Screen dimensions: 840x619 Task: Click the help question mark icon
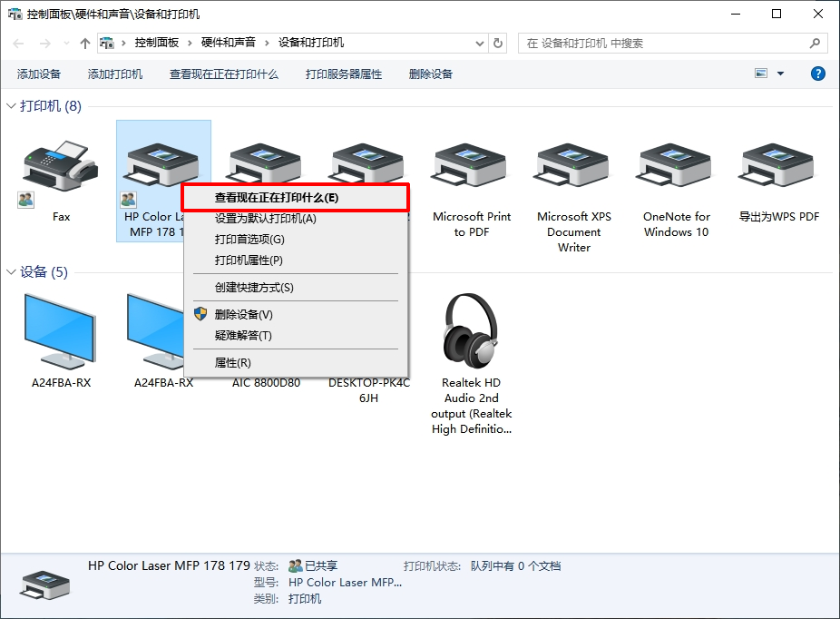tap(817, 74)
